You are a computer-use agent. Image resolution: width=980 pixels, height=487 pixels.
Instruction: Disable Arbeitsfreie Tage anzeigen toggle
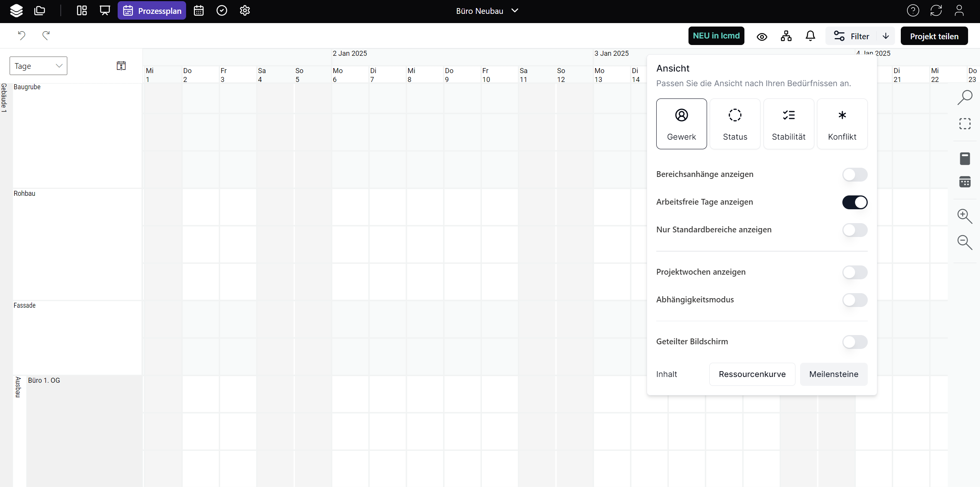[x=854, y=202]
